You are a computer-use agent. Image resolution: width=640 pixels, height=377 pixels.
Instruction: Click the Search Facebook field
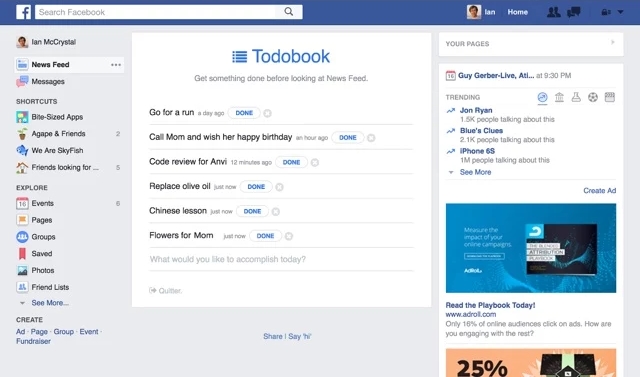coord(156,12)
